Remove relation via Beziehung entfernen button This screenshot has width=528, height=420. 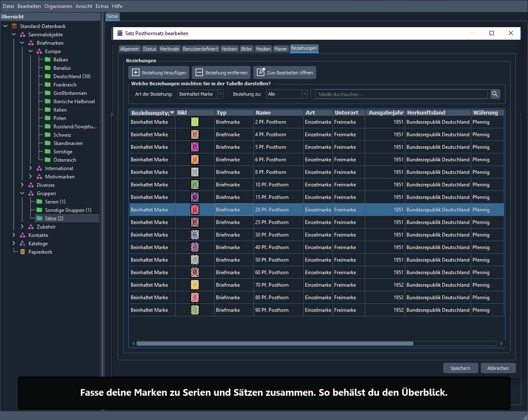221,72
